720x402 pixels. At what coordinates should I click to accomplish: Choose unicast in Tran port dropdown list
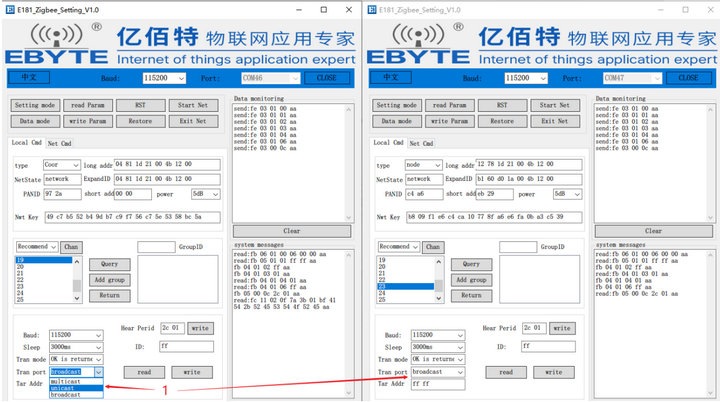(77, 388)
